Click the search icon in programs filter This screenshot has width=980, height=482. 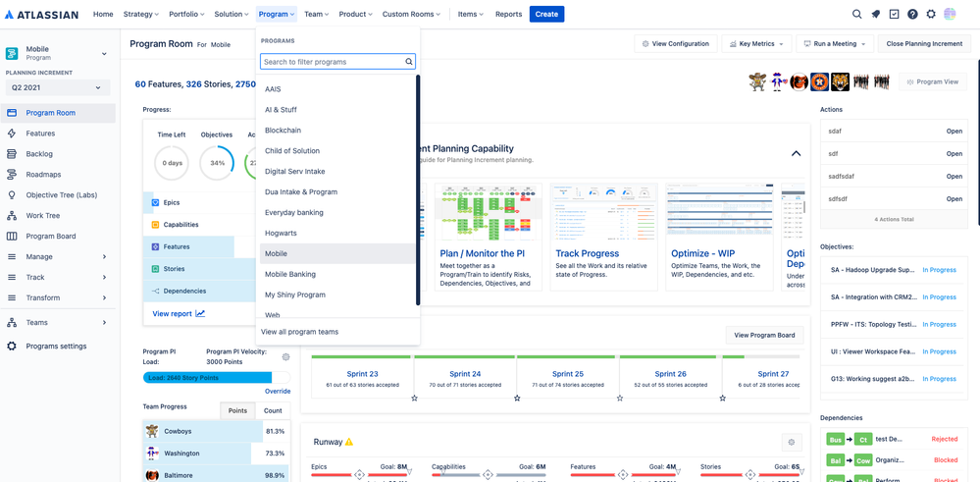(x=409, y=62)
